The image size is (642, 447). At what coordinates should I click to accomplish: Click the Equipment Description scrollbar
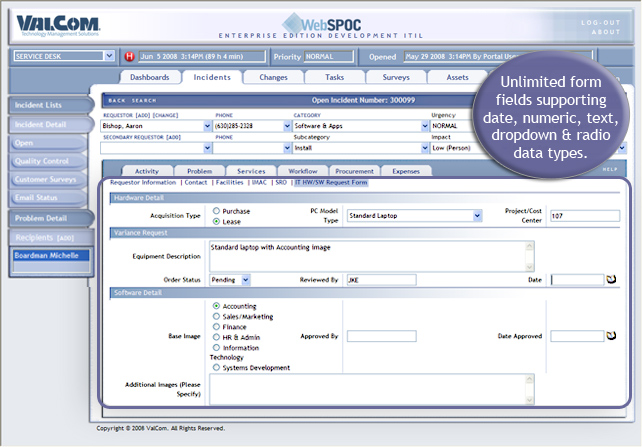[x=529, y=256]
